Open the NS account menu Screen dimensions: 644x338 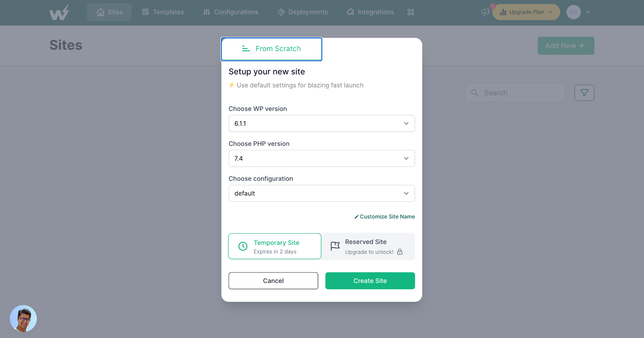coord(574,12)
